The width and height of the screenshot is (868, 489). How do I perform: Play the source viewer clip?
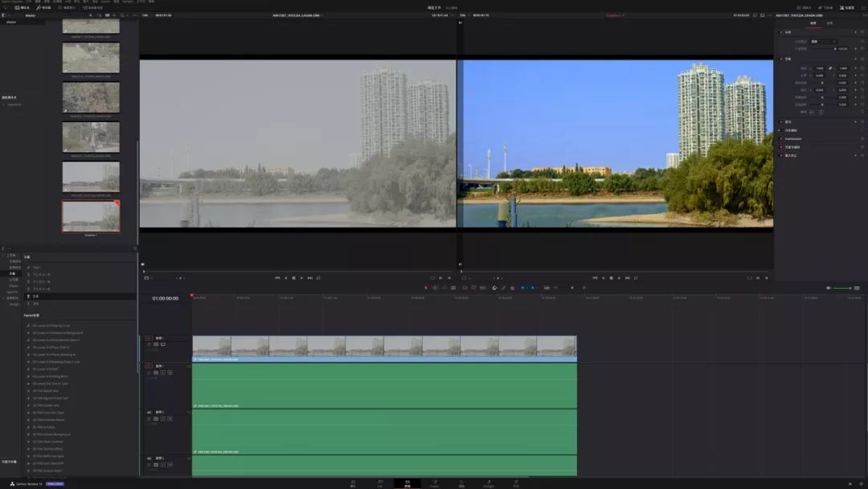[301, 278]
